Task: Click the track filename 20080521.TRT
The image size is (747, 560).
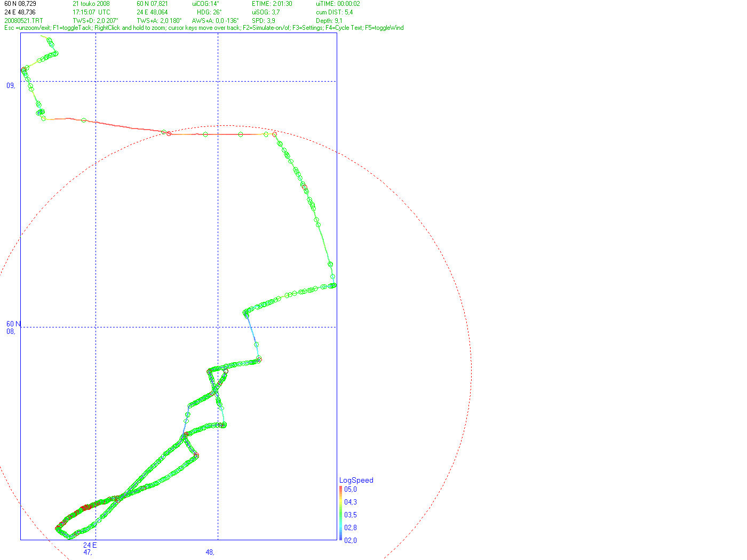Action: 23,21
